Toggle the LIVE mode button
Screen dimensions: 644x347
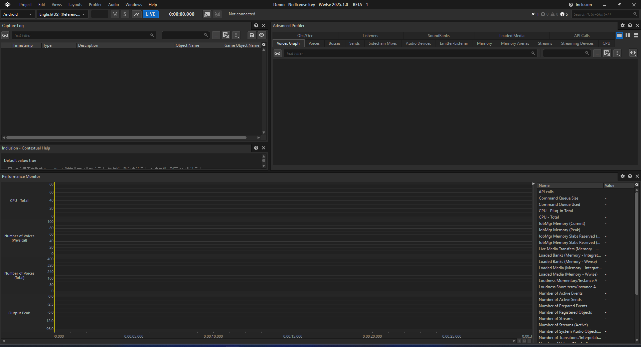[x=151, y=14]
